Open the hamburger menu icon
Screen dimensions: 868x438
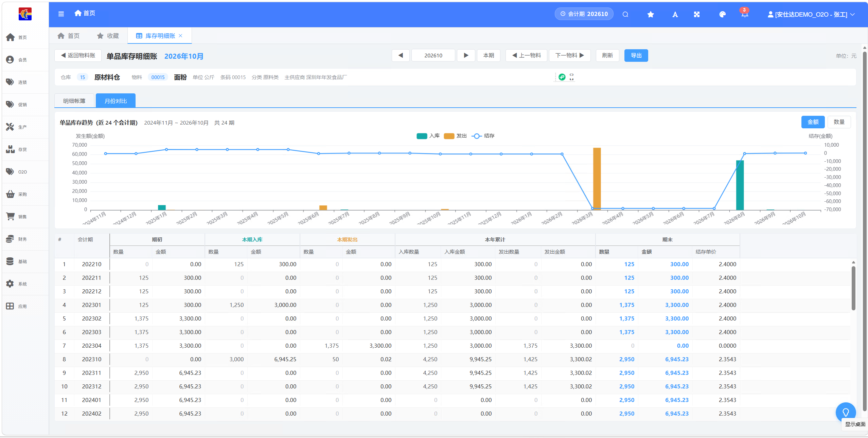point(61,14)
